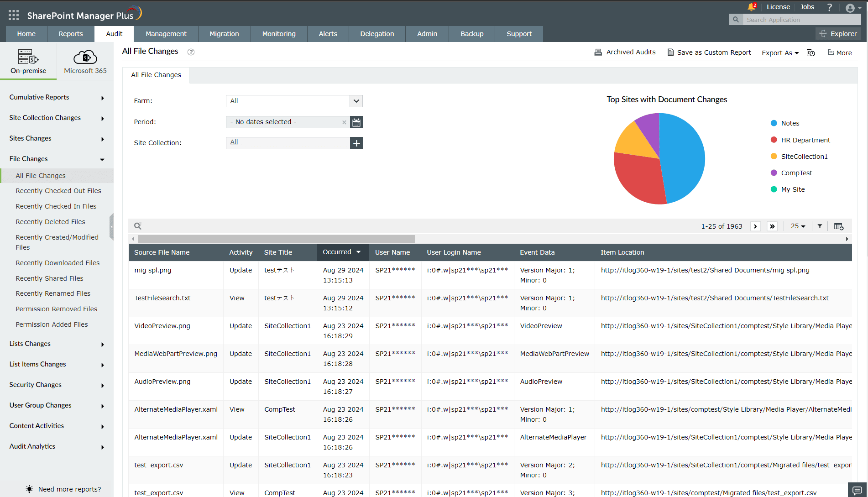The image size is (868, 497).
Task: Open the Jobs link
Action: tap(807, 7)
